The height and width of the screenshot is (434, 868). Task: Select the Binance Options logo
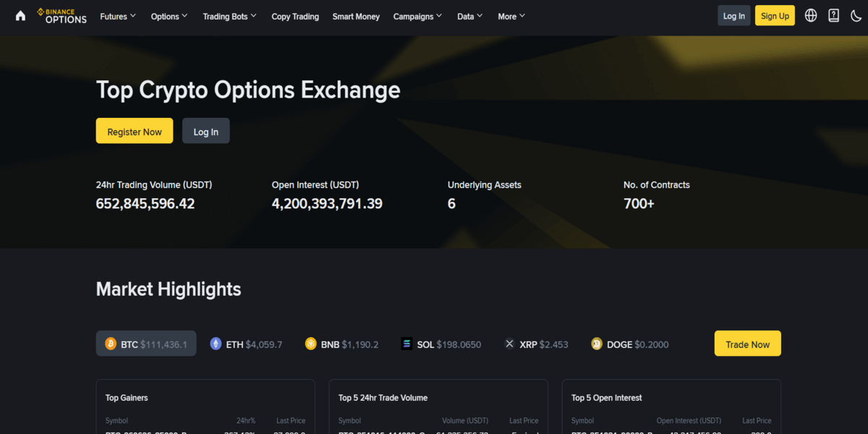click(61, 15)
